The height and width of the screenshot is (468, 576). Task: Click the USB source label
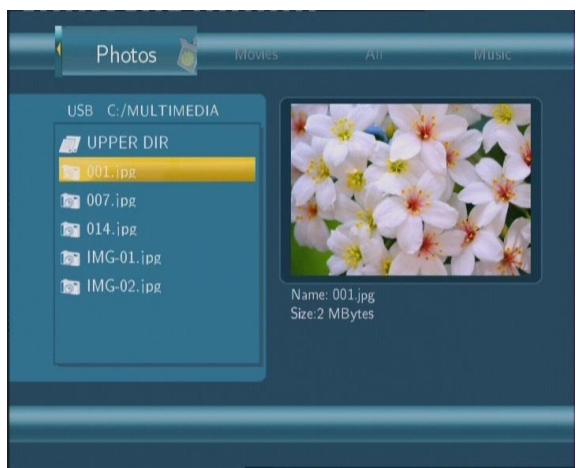pos(80,111)
